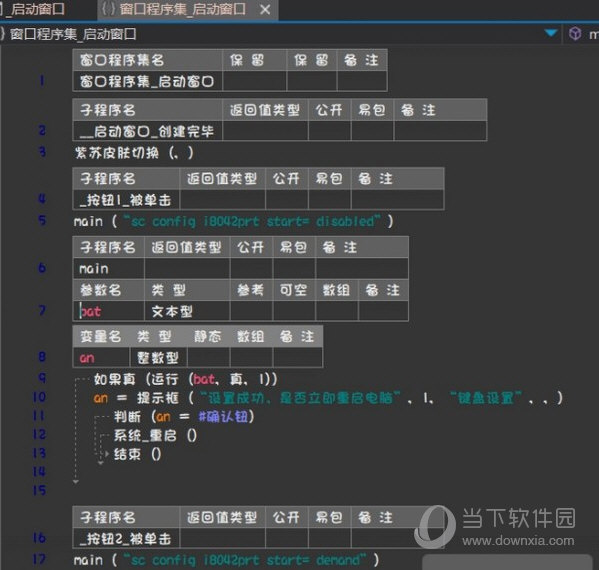Image resolution: width=599 pixels, height=570 pixels.
Task: Select the __启动窗口_创建完毕 subroutine cell
Action: [147, 131]
